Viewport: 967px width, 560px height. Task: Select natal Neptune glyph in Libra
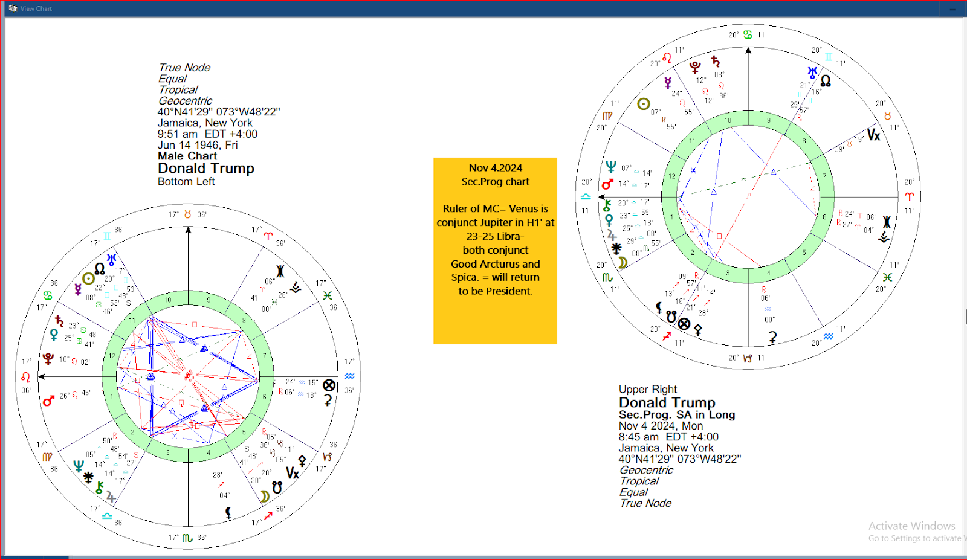(79, 466)
